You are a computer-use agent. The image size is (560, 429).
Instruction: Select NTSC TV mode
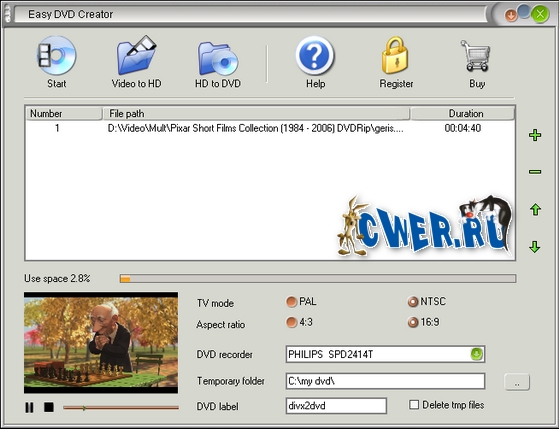[x=413, y=302]
